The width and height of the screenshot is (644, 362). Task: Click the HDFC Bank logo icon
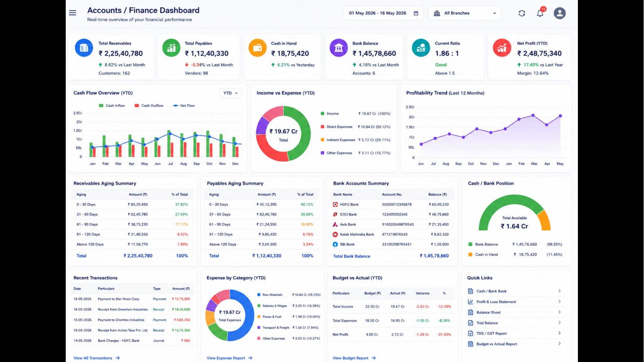[x=335, y=205]
